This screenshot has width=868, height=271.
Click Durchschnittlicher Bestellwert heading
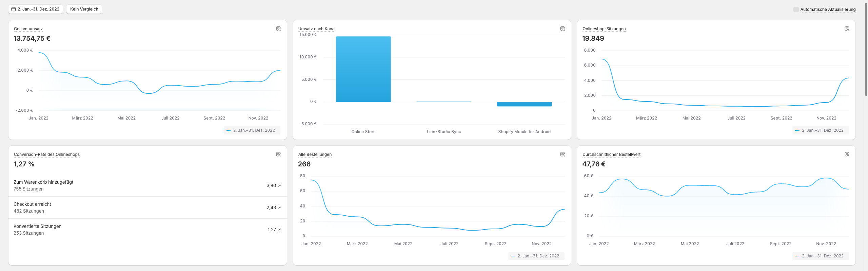[x=611, y=155]
